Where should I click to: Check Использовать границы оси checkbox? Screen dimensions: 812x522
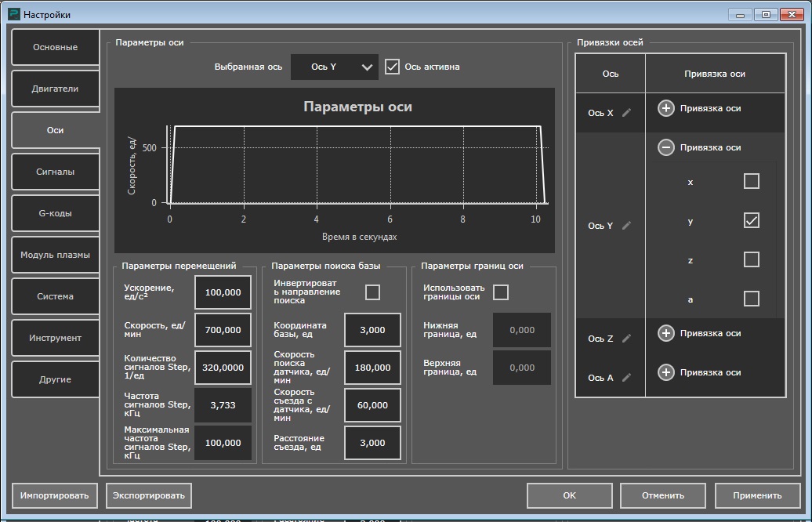pos(501,292)
